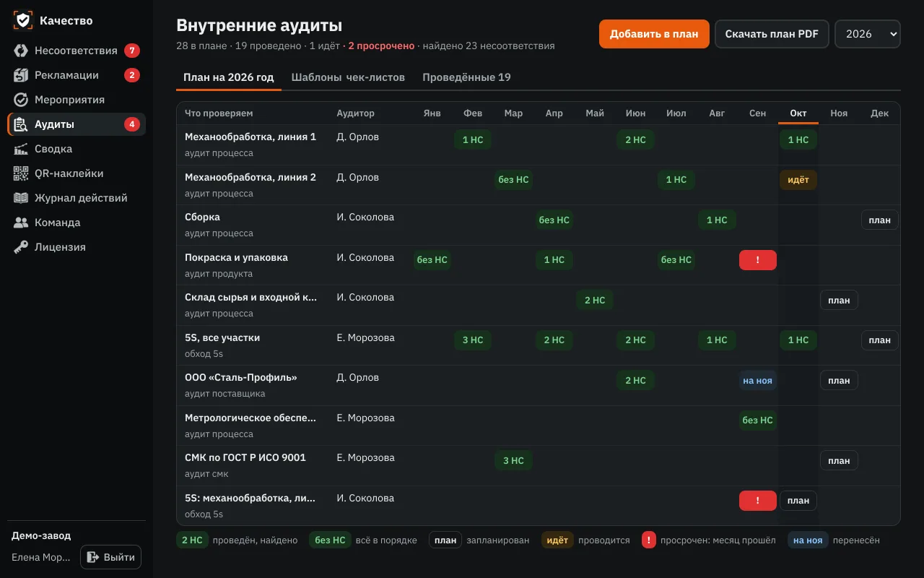
Task: Click the overdue marker for Покраска и упаковка
Action: pos(758,260)
